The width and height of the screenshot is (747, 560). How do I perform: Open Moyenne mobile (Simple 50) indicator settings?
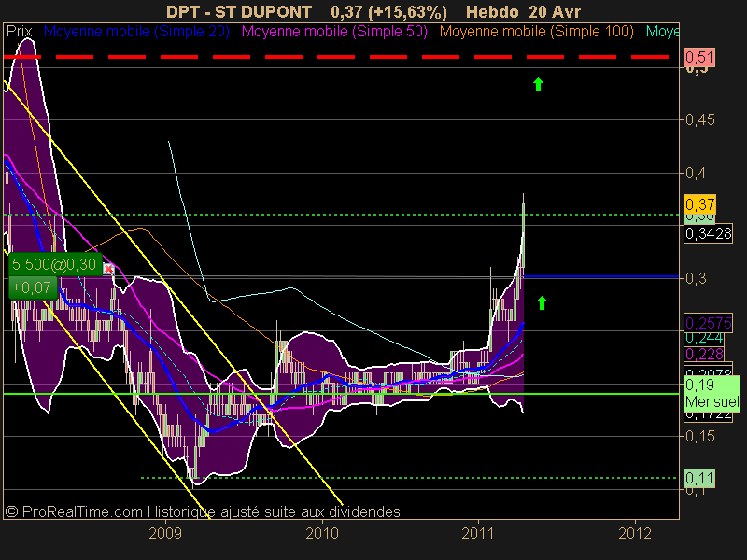click(334, 32)
